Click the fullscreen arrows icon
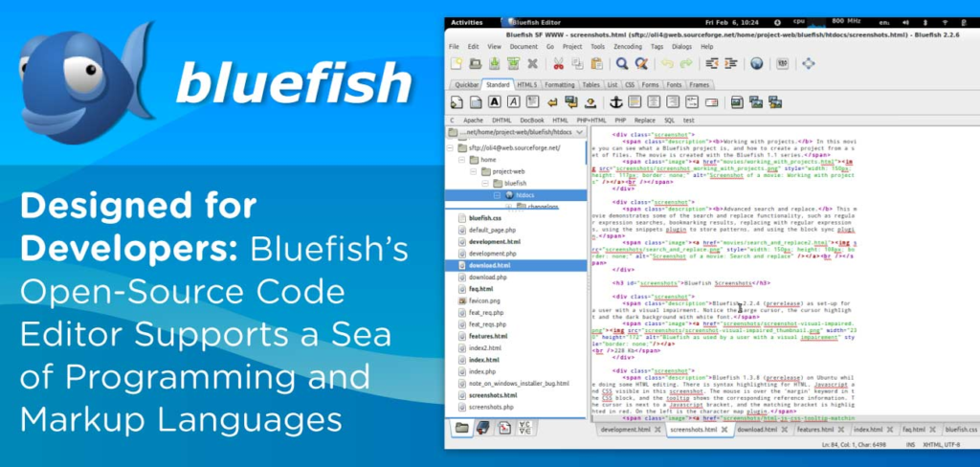Viewport: 980px width, 467px height. click(x=808, y=64)
